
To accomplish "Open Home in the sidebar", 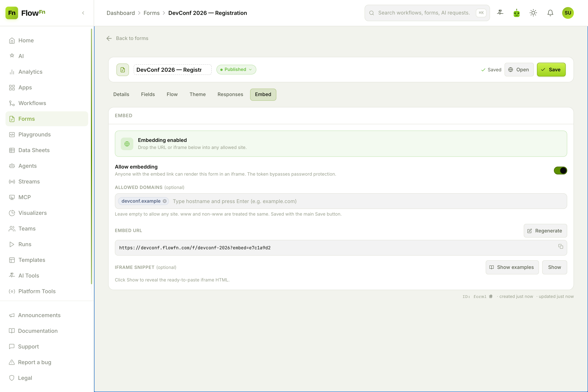I will tap(47, 40).
